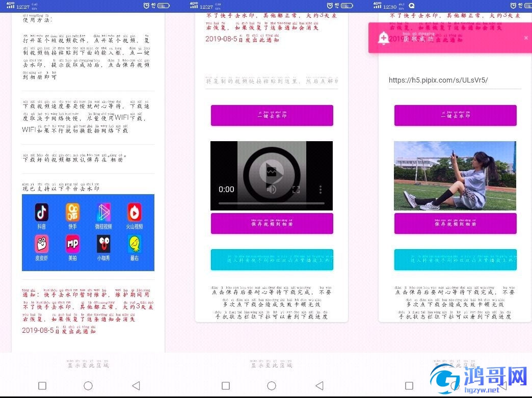532x398 pixels.
Task: Click 一键去水印 button below the pipix URL
Action: (456, 115)
